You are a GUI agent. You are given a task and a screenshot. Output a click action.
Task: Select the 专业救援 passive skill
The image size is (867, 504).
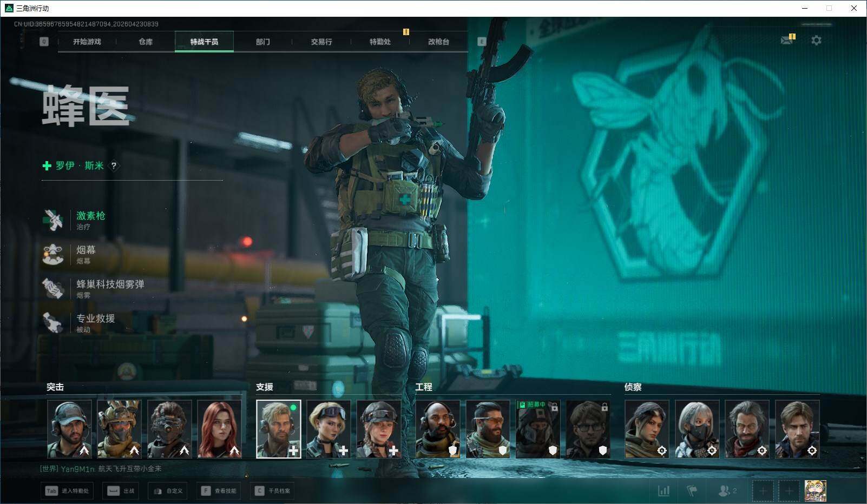(54, 322)
